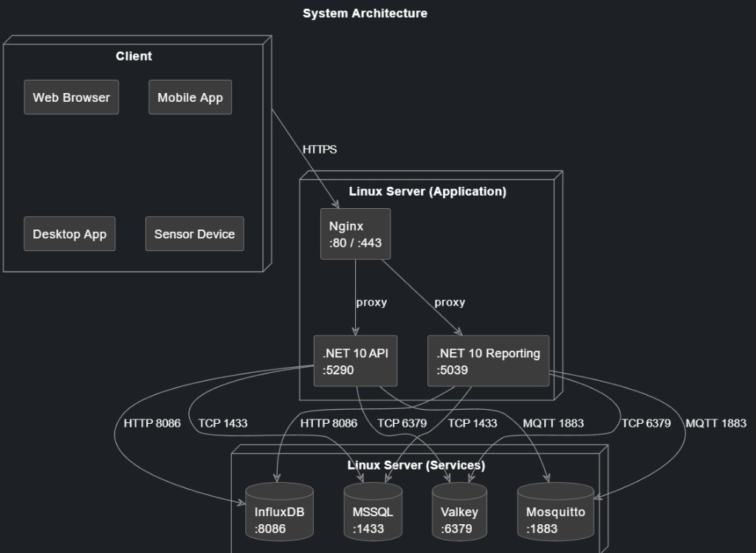The height and width of the screenshot is (553, 756).
Task: Click the HTTP 8086 label beside TCP 6379
Action: pyautogui.click(x=329, y=423)
